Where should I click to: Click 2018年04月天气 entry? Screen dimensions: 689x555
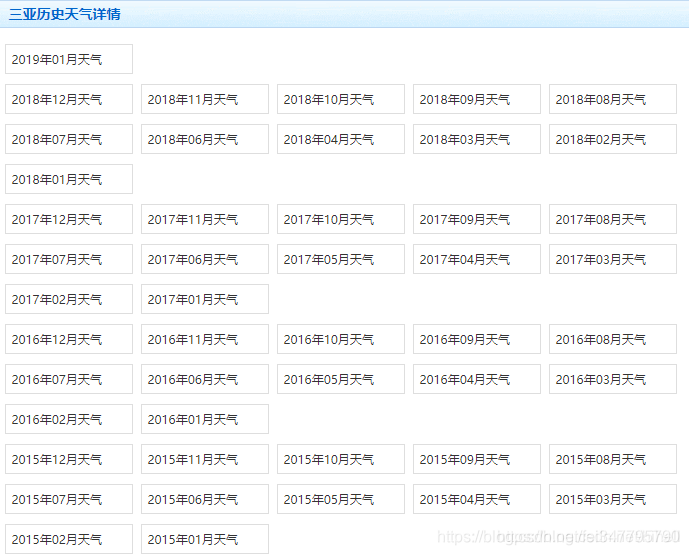[x=341, y=139]
